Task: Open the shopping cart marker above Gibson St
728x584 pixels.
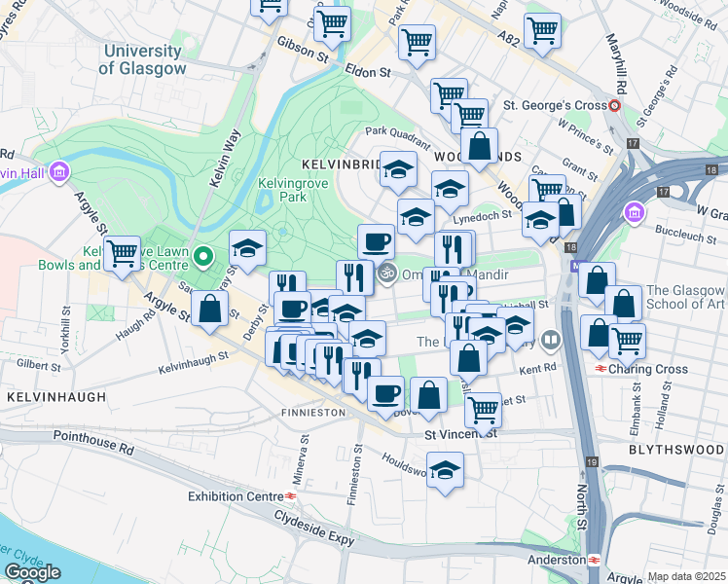Action: (x=332, y=24)
